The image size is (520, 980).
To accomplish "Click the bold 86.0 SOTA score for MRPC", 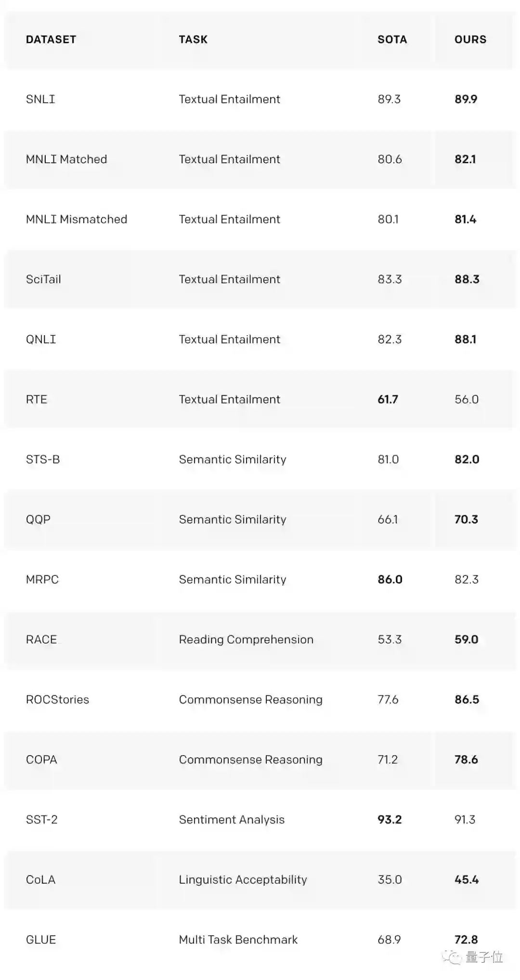I will point(390,579).
